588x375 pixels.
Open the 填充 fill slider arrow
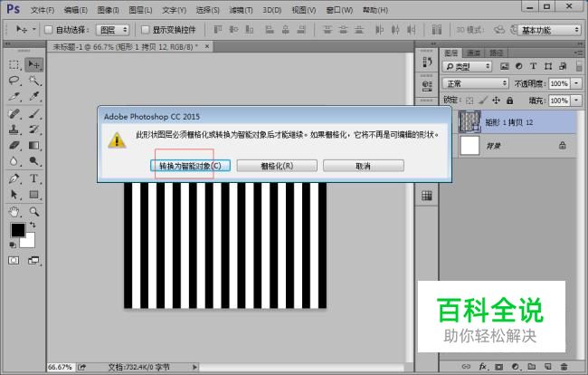576,101
